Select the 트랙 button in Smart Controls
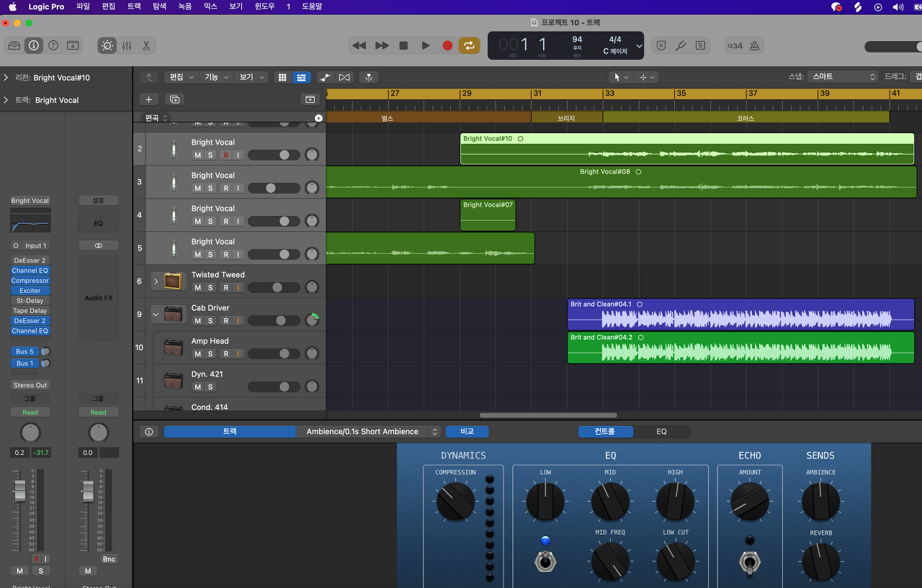 pos(230,431)
